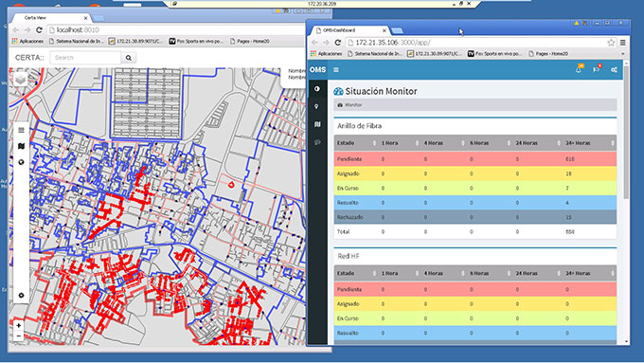Toggle the OMS sidebar hamburger menu
Screen dimensions: 644x363
(x=336, y=70)
